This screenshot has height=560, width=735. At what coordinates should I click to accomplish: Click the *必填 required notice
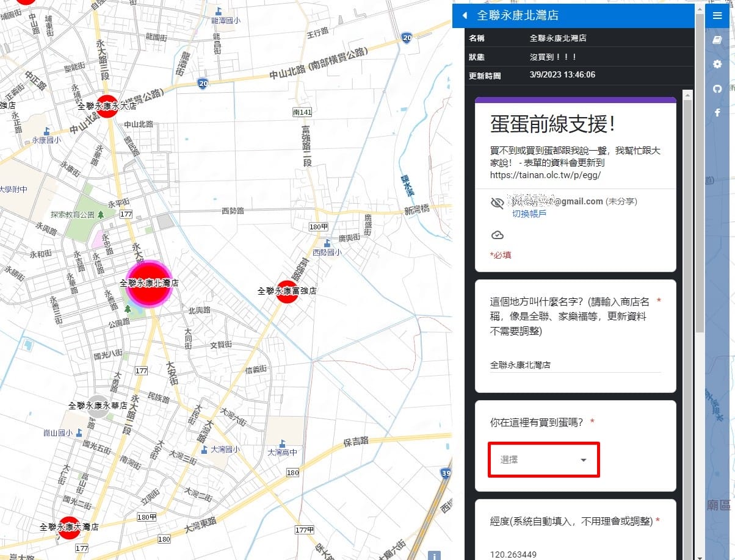[501, 255]
